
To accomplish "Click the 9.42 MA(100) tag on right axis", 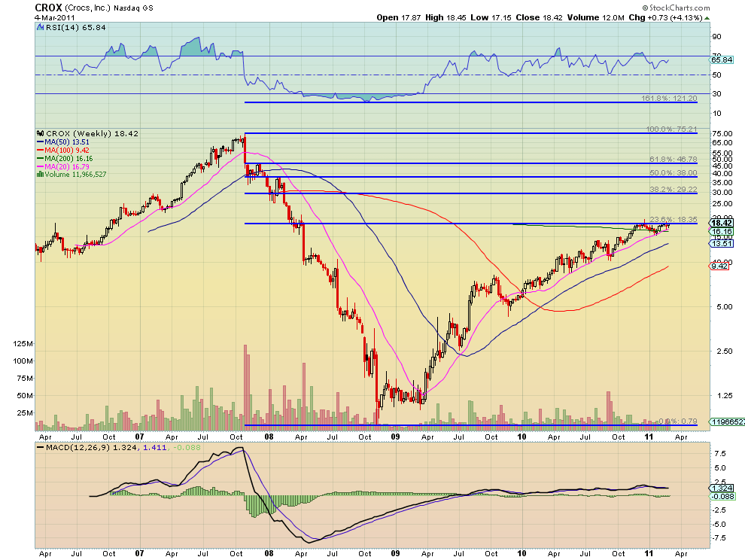I will (719, 266).
